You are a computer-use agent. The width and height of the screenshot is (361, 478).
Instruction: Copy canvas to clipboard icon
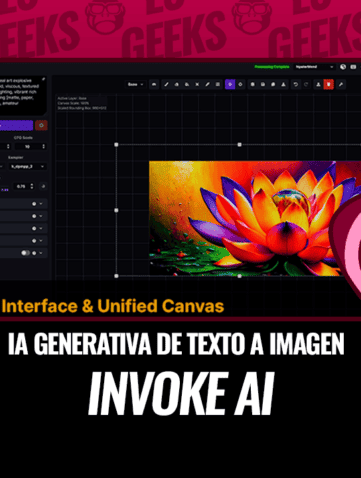[x=273, y=85]
